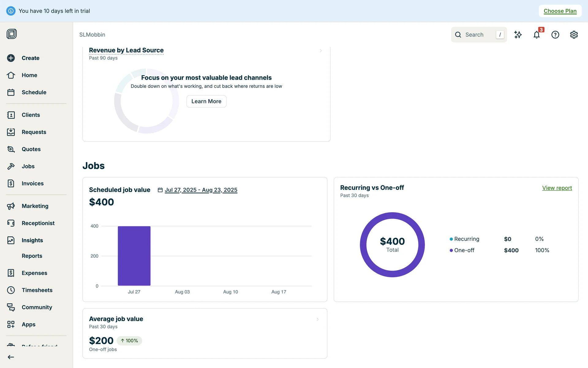The height and width of the screenshot is (368, 588).
Task: Go to the Invoices section
Action: pyautogui.click(x=32, y=183)
